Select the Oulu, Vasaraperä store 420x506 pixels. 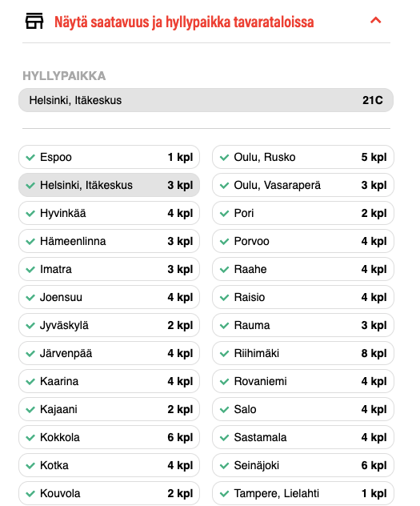pos(303,185)
